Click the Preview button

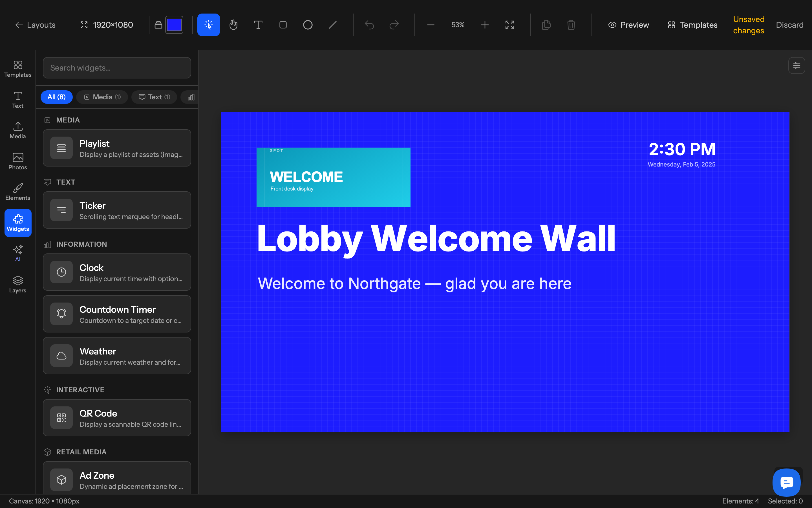(x=628, y=25)
